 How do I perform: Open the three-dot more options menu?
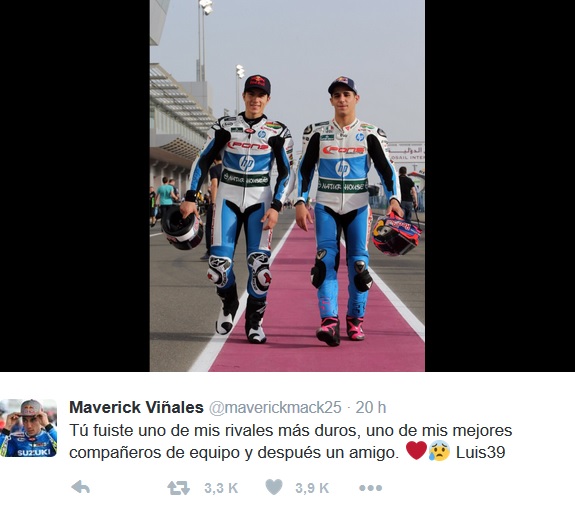pyautogui.click(x=370, y=488)
